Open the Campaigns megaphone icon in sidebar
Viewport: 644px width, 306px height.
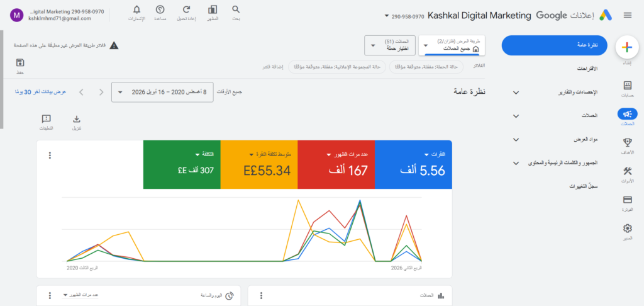tap(626, 114)
